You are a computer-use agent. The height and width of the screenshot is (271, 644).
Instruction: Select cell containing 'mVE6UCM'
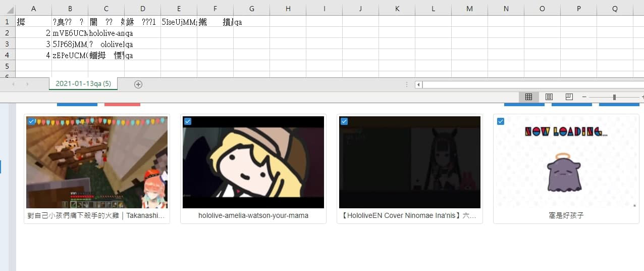coord(70,33)
